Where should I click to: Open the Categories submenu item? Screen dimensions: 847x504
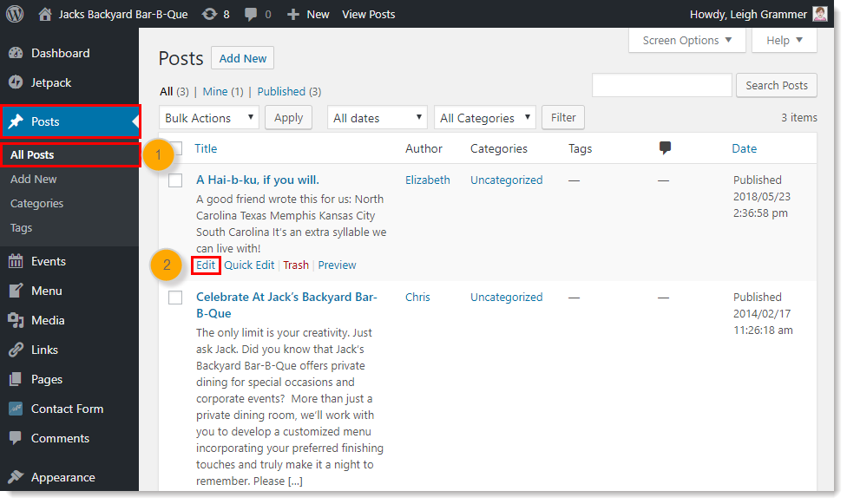(36, 204)
